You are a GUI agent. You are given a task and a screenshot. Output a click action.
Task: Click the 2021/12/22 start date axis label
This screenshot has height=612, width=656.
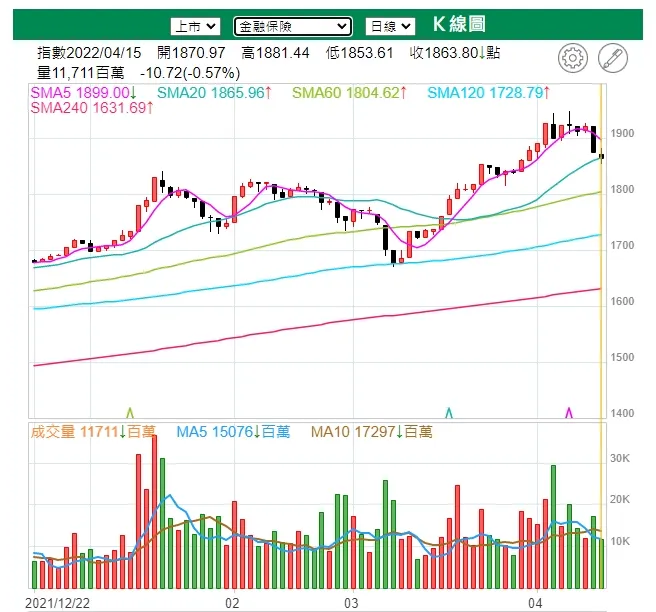pyautogui.click(x=57, y=603)
